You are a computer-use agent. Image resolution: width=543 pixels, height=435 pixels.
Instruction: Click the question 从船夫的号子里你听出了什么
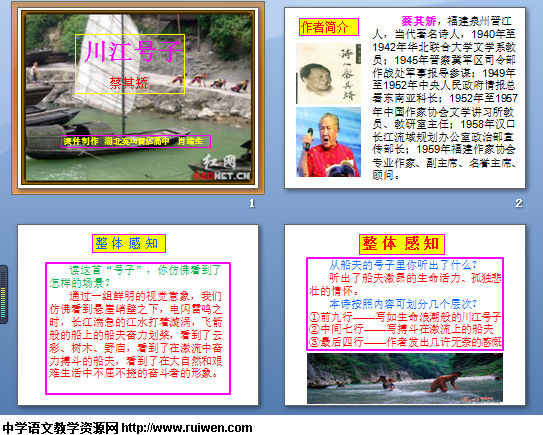[x=403, y=265]
